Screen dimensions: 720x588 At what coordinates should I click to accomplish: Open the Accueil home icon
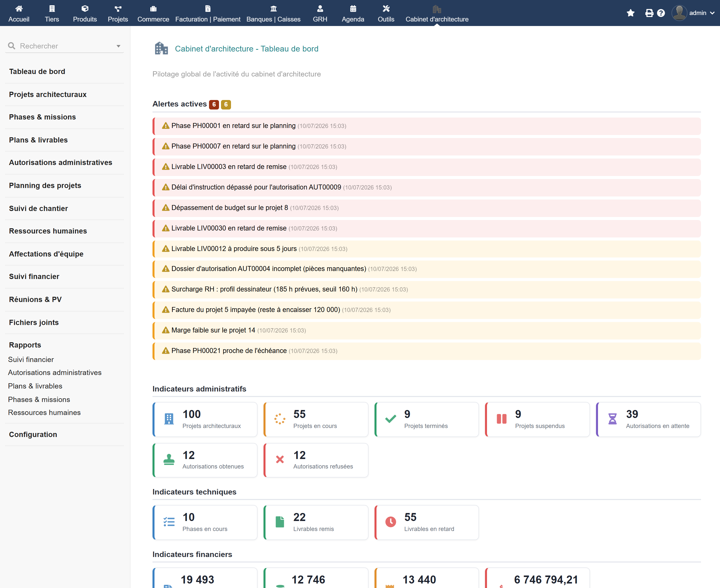coord(19,8)
